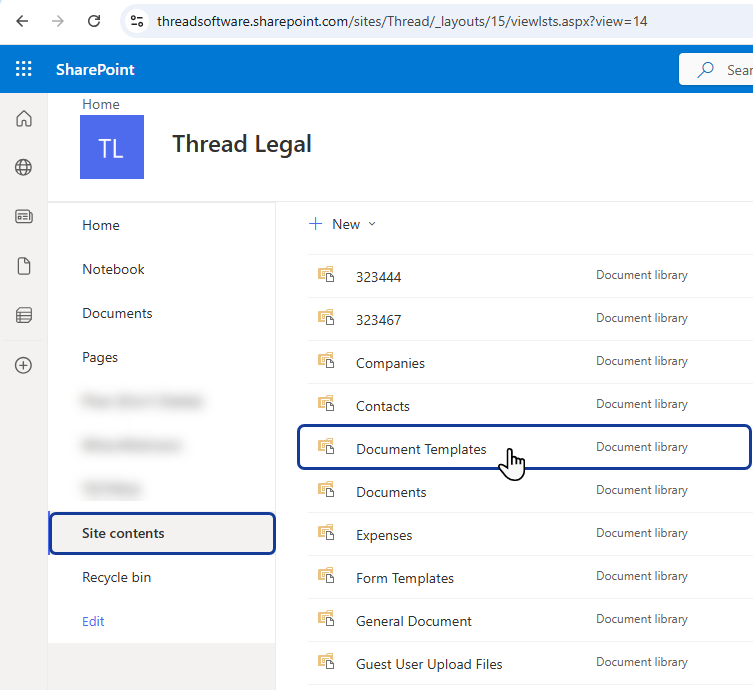Click the library icon beside Companies
The image size is (753, 690).
click(326, 361)
